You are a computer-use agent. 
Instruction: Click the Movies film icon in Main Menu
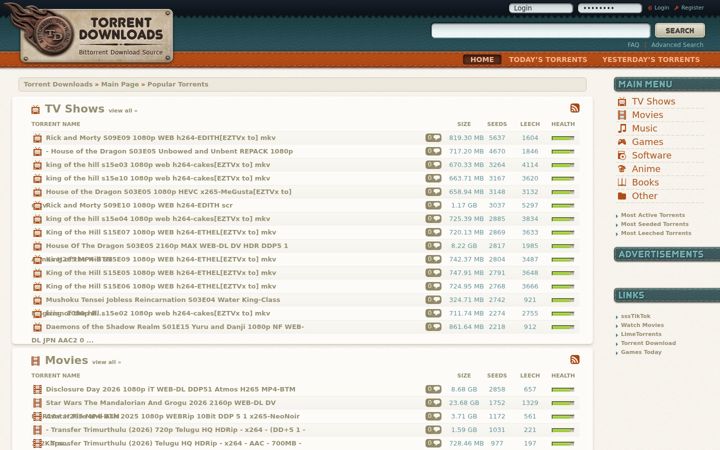[622, 115]
